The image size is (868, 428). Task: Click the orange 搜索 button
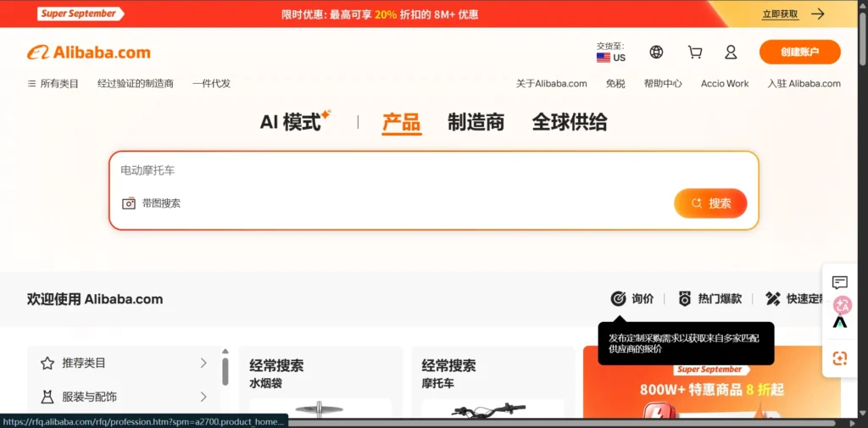pyautogui.click(x=710, y=203)
